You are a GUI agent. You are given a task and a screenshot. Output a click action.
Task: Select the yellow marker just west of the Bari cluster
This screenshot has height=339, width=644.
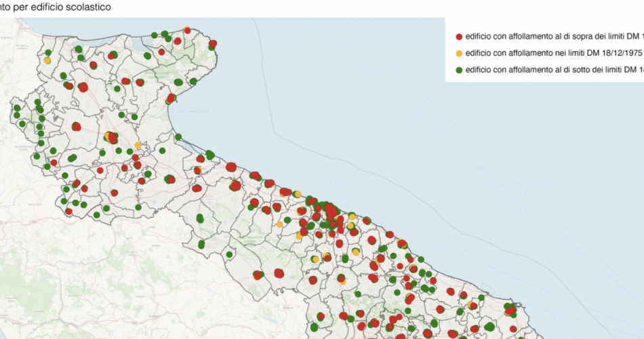pos(279,224)
